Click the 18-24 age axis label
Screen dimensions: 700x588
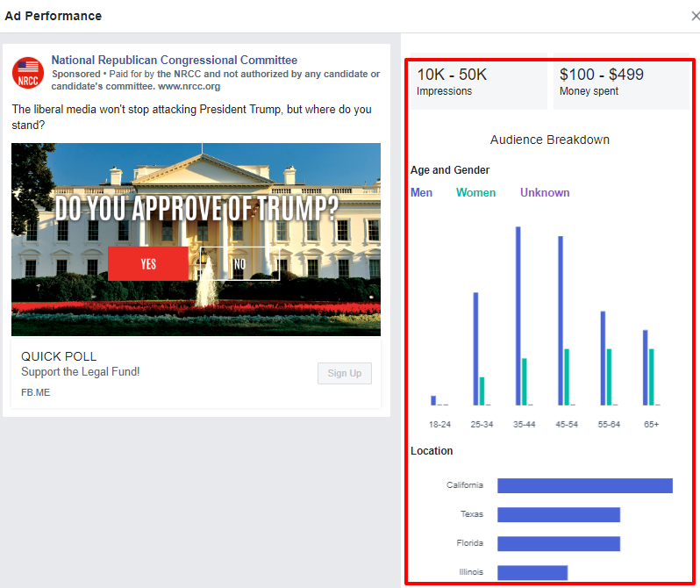click(439, 424)
